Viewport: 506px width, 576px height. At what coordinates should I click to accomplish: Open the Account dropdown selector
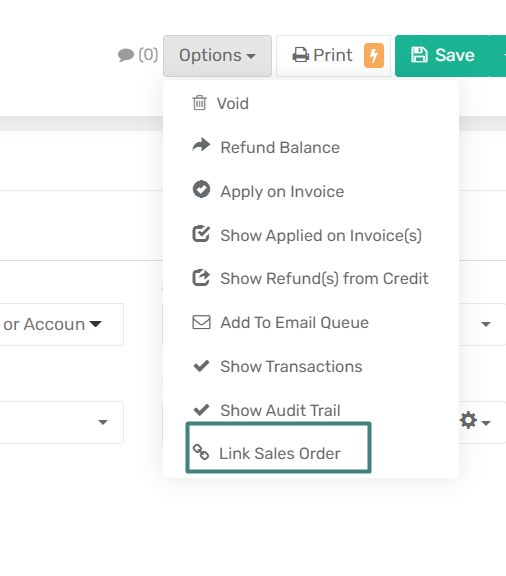point(62,324)
